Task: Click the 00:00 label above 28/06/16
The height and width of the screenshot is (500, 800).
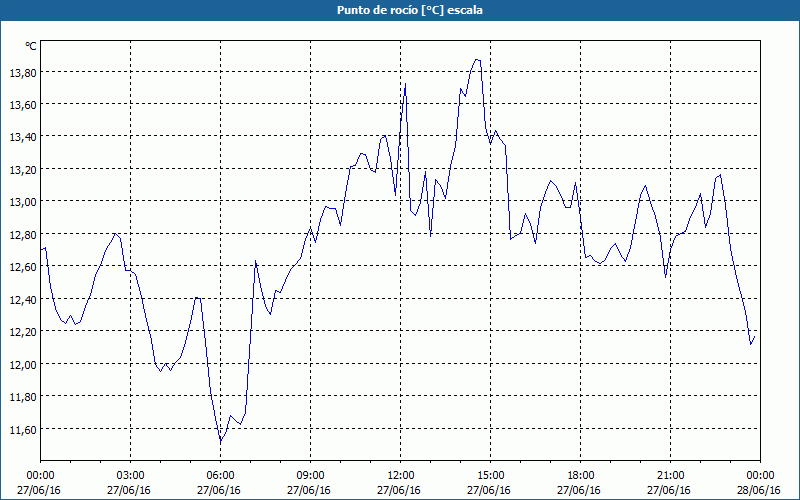Action: coord(760,476)
